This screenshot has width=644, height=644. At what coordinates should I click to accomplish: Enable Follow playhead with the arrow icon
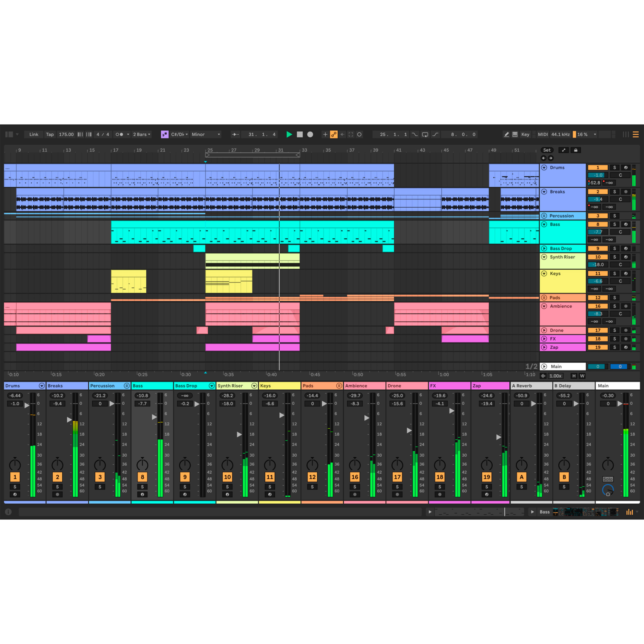click(236, 134)
